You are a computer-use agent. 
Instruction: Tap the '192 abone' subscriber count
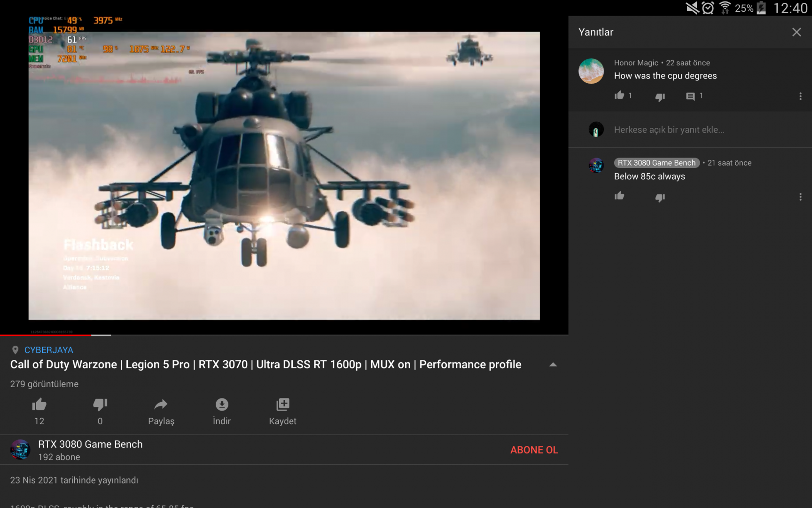pyautogui.click(x=59, y=457)
